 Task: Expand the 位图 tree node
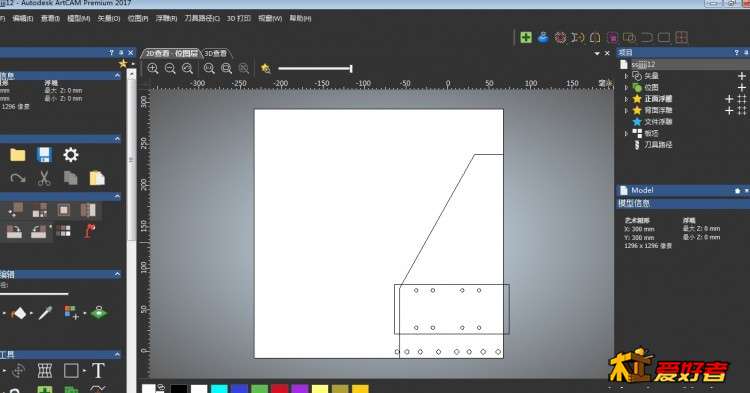tap(626, 87)
